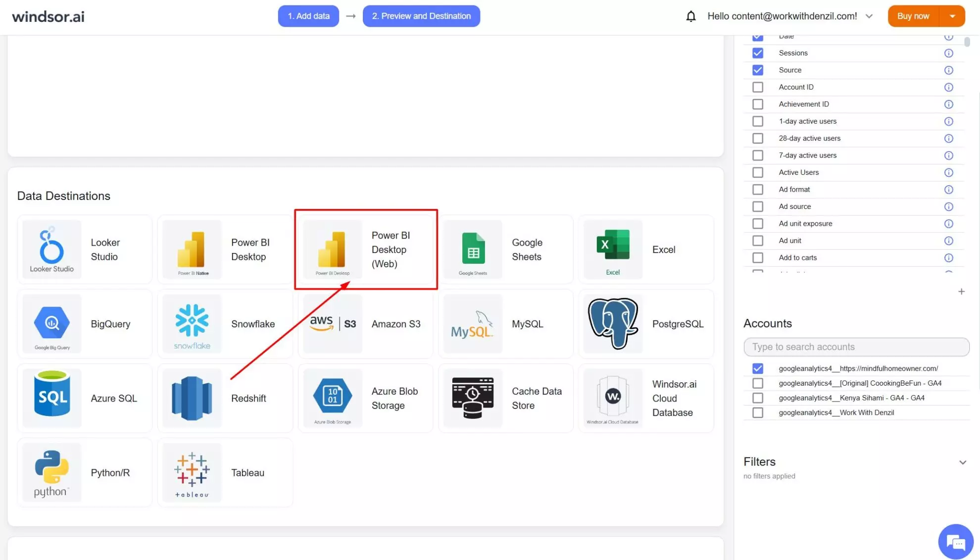Open the notifications bell
Screen dimensions: 980x560
[691, 16]
